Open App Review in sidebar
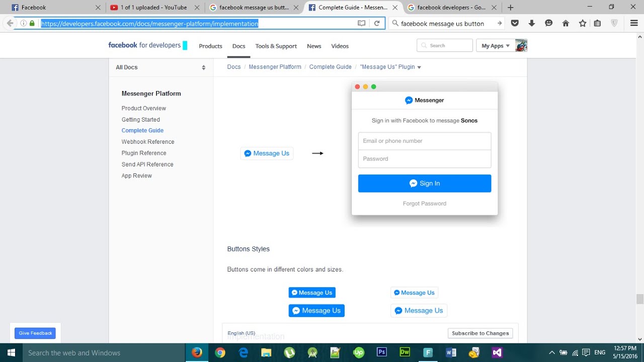644x362 pixels. pos(137,175)
